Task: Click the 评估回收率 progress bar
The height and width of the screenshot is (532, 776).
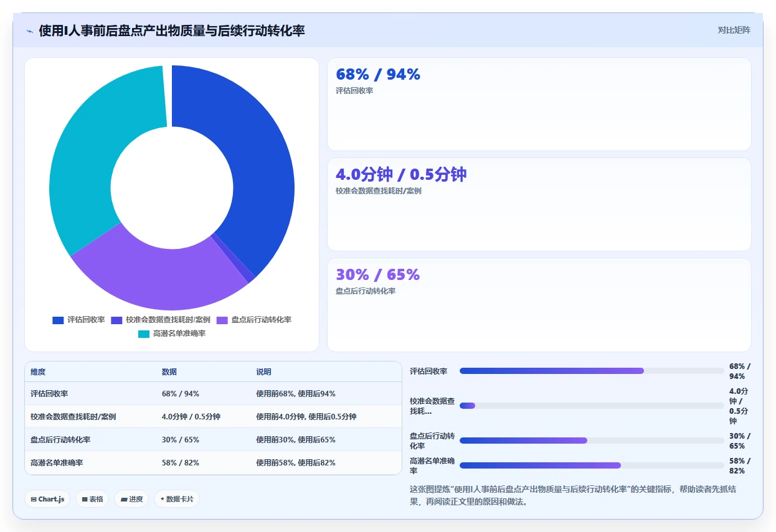Action: coord(592,371)
